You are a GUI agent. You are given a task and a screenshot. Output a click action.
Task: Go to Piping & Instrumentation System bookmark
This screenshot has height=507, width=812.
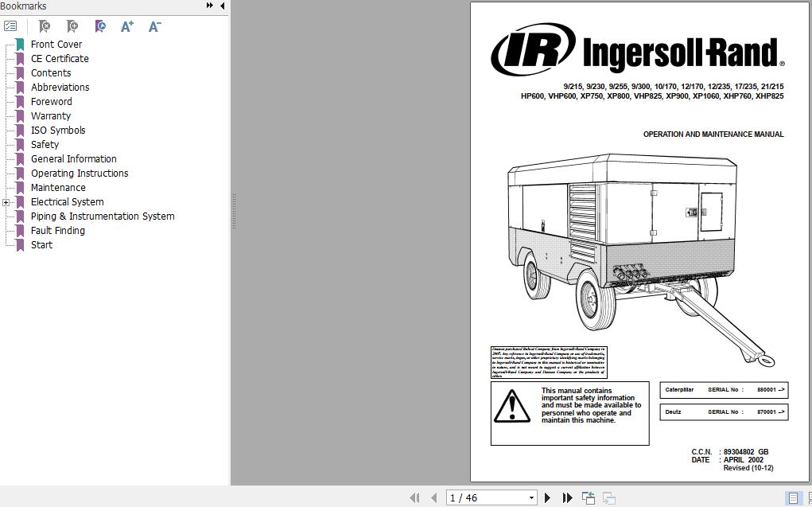[103, 216]
